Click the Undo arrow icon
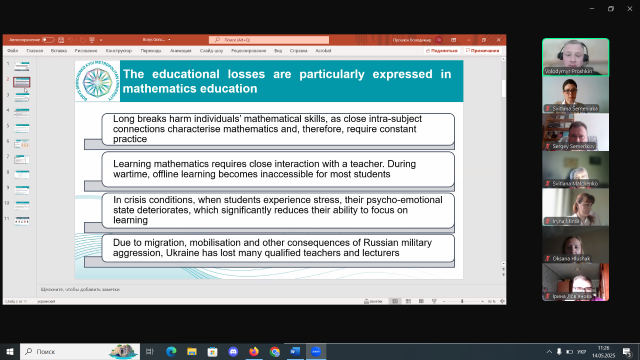This screenshot has height=360, width=640. pyautogui.click(x=70, y=40)
